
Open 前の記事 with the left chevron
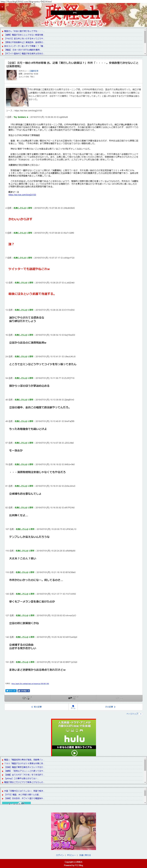37,707
